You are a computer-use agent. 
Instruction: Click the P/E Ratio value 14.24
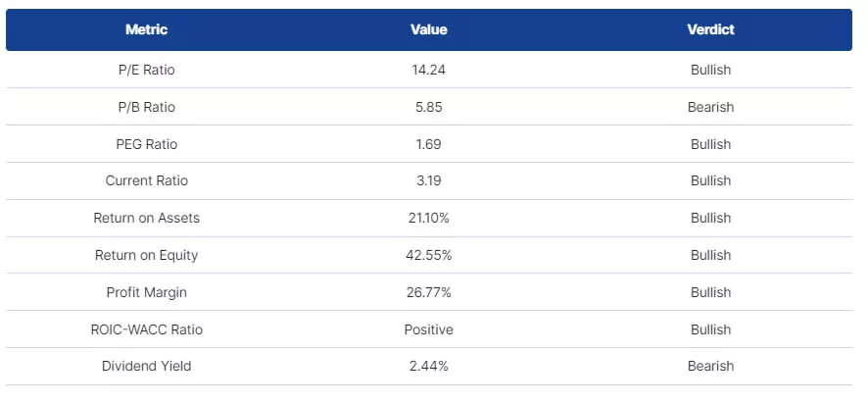(428, 70)
